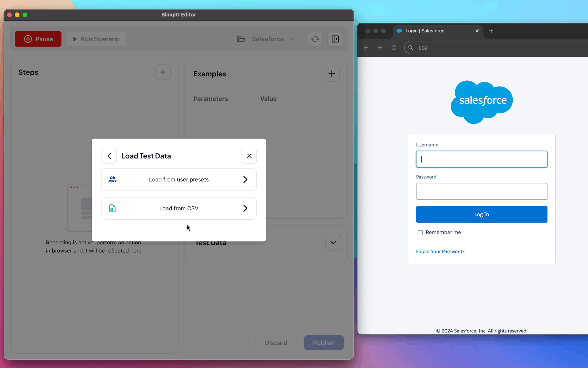The width and height of the screenshot is (588, 368).
Task: Click the Salesforce project folder icon
Action: 241,39
